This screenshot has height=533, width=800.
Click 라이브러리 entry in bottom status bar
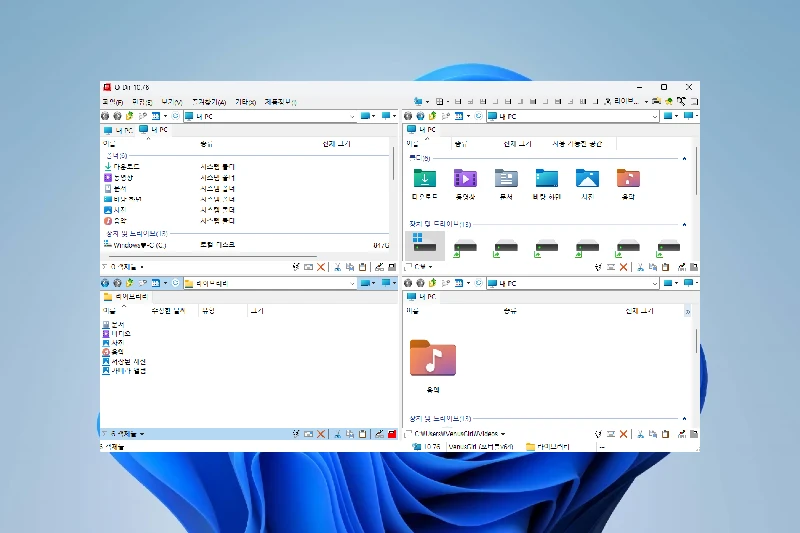point(548,447)
